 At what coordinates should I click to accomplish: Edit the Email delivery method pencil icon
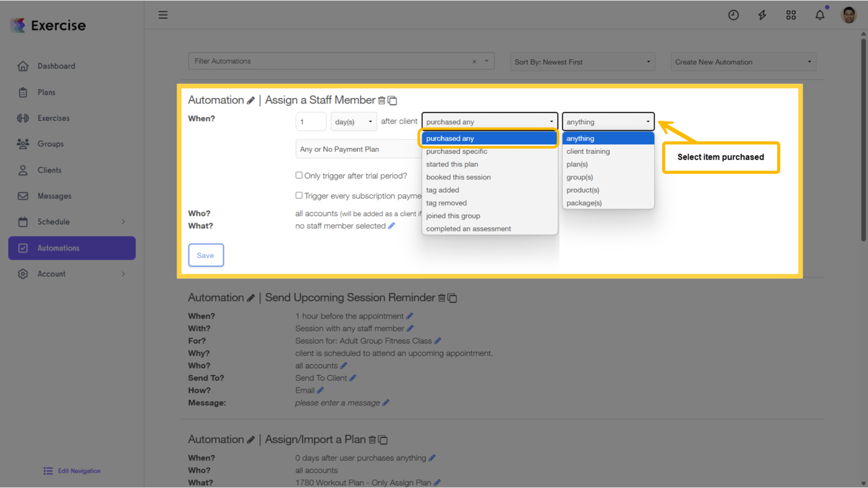coord(320,390)
